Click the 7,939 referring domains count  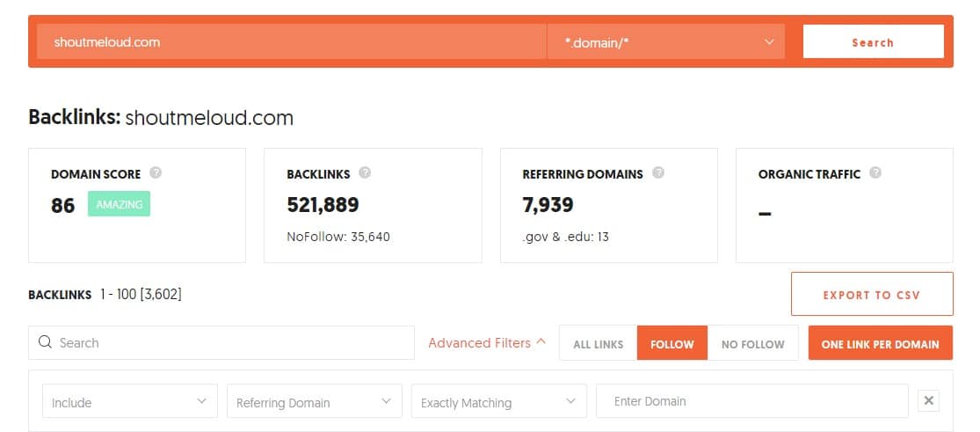[x=548, y=205]
